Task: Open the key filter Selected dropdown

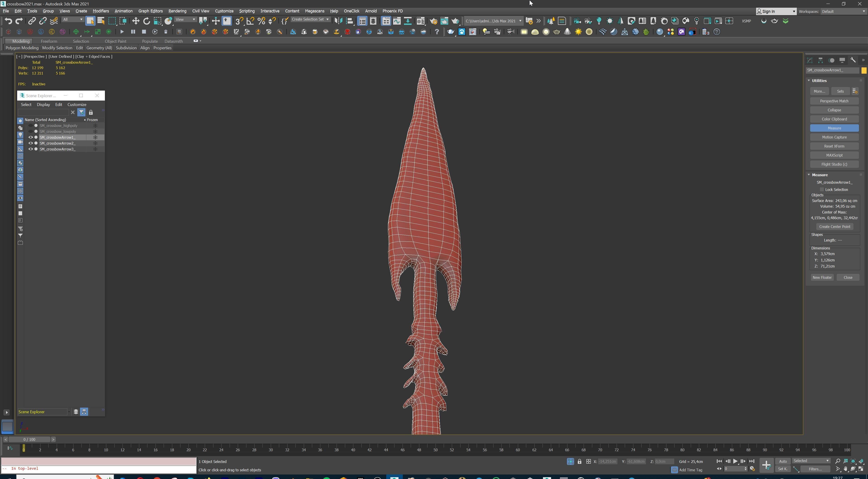Action: click(811, 461)
